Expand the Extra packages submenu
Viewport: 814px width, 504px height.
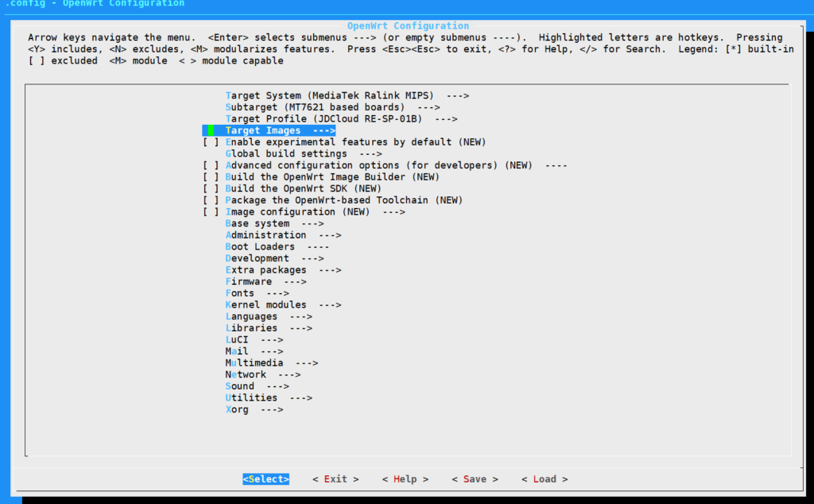point(283,270)
